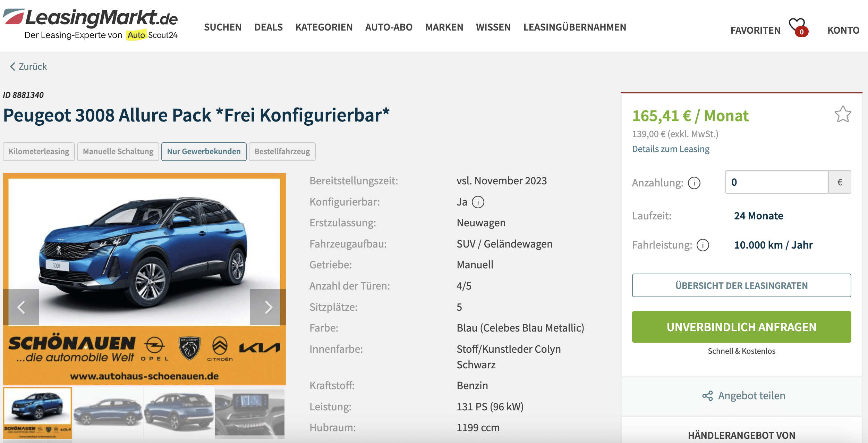This screenshot has width=868, height=443.
Task: Click the UNVERBINDLICH ANFRAGEN button
Action: click(x=741, y=327)
